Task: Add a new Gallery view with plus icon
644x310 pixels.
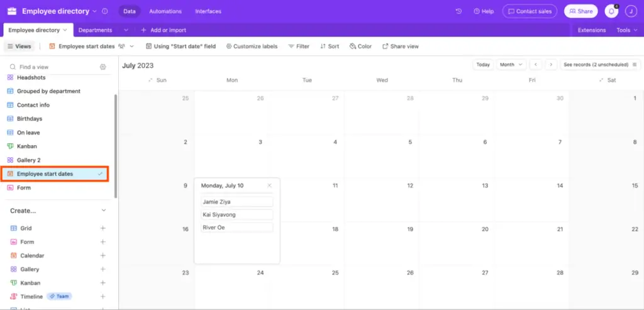Action: pos(103,269)
